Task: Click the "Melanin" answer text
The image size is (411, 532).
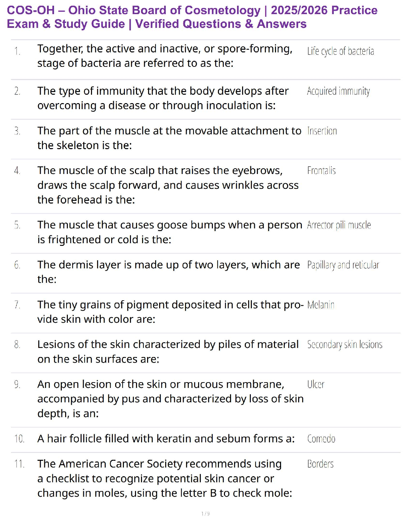Action: (320, 305)
